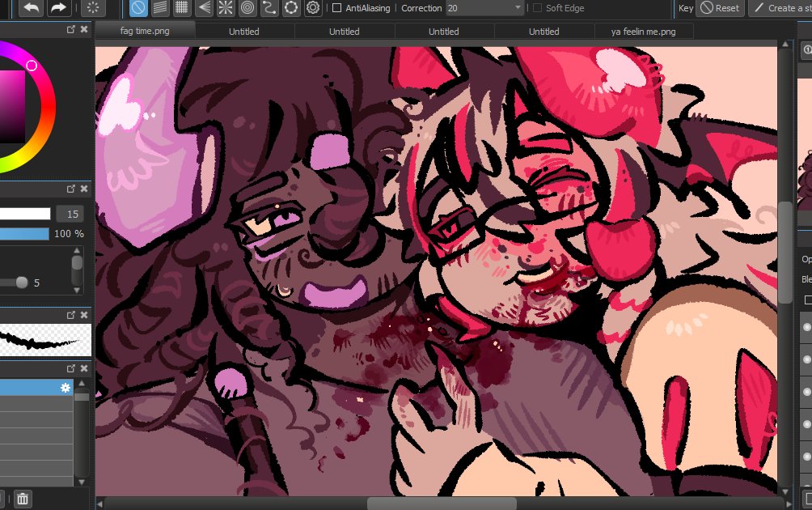Close the color wheel panel
This screenshot has height=510, width=812.
pos(84,29)
